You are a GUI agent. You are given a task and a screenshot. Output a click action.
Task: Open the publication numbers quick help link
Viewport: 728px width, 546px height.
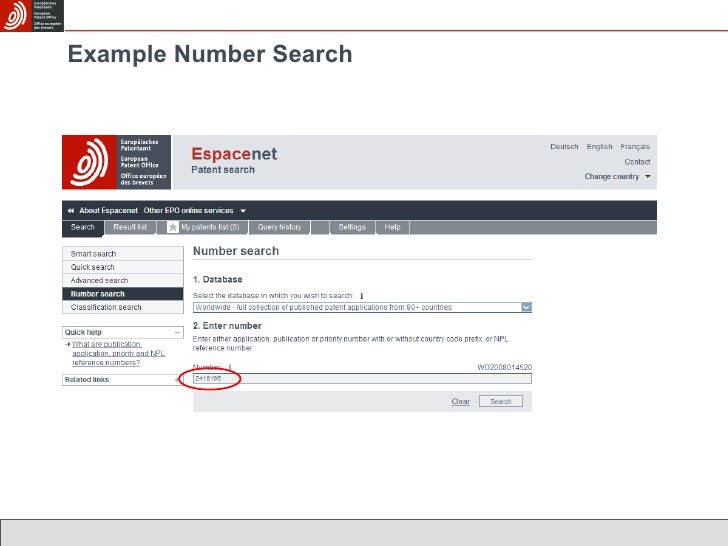[118, 353]
